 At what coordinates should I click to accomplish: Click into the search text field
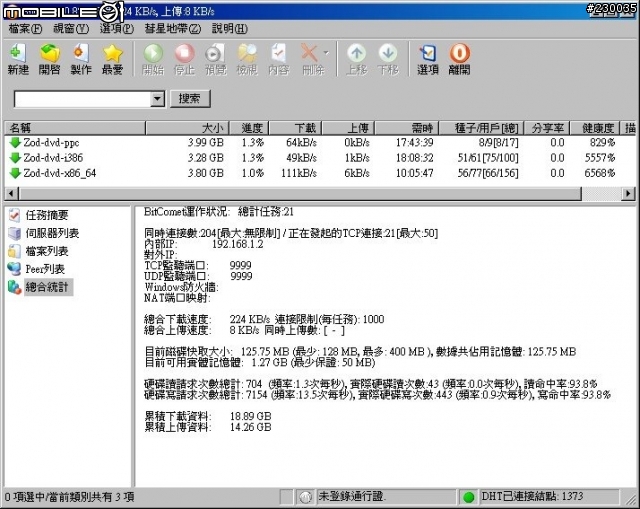[x=82, y=99]
